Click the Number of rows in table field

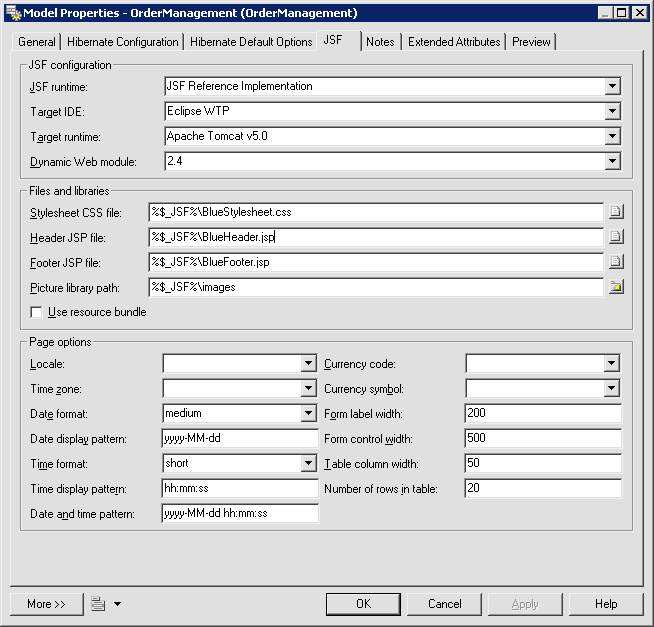[x=543, y=489]
